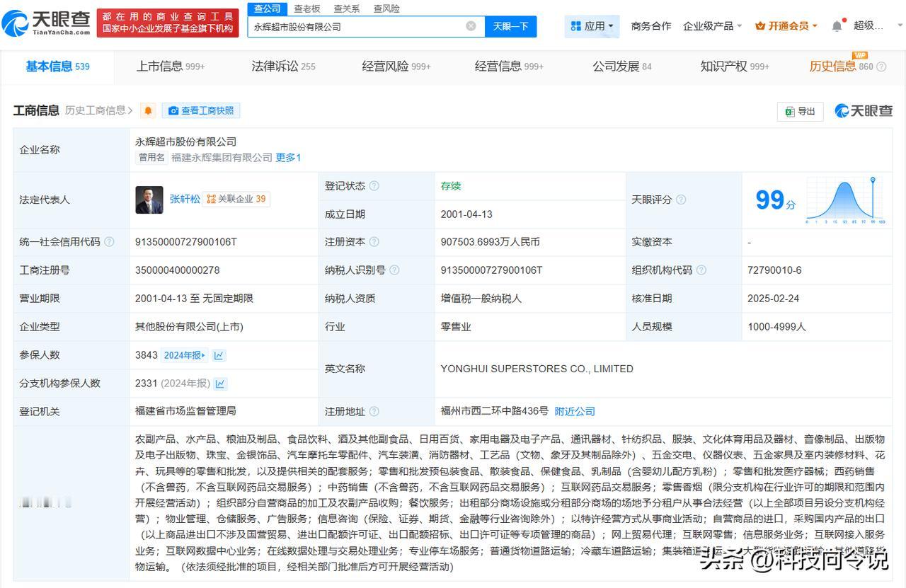The width and height of the screenshot is (906, 588).
Task: Switch to the 知识产权 tab
Action: click(x=735, y=67)
